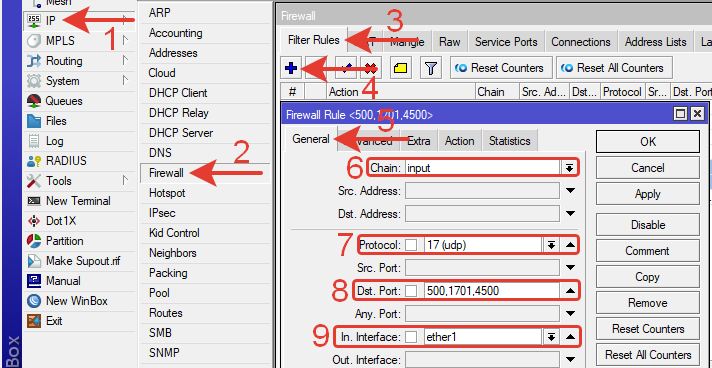Toggle the Protocol invert checkbox
This screenshot has height=368, width=712.
(411, 246)
